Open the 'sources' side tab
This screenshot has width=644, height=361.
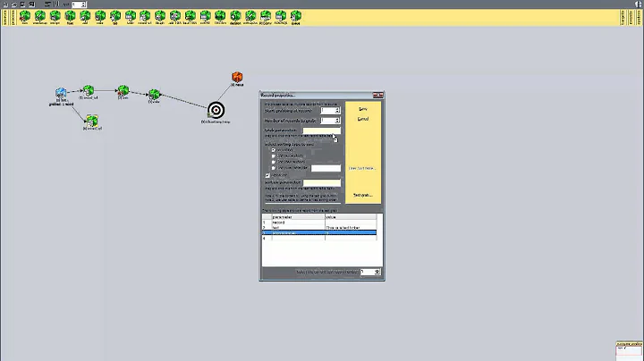point(5,18)
